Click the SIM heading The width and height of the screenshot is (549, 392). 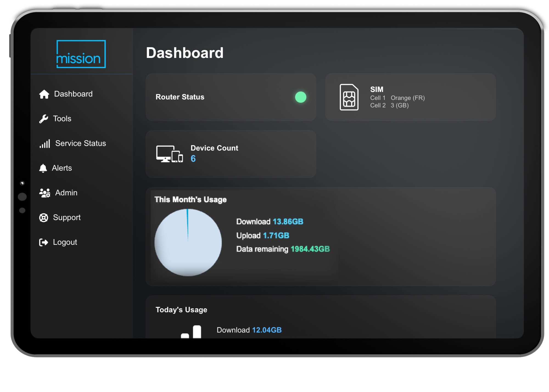377,89
